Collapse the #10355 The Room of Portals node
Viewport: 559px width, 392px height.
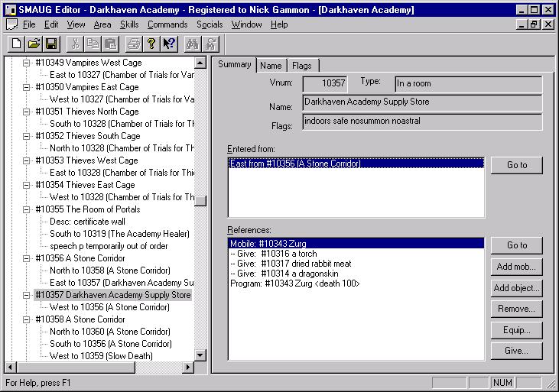point(26,209)
